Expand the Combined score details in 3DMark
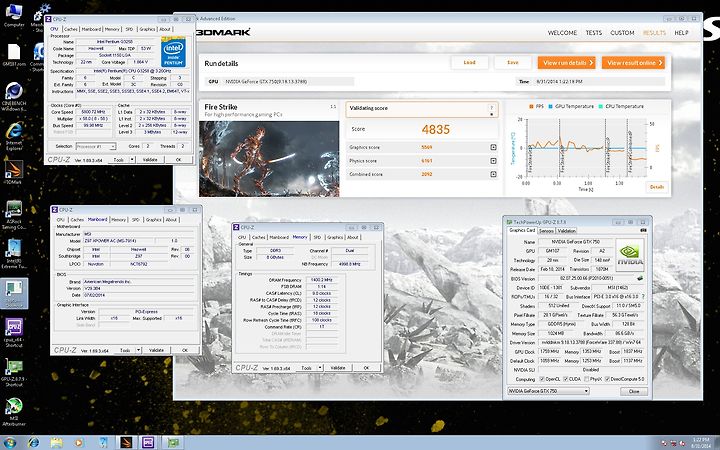This screenshot has height=450, width=720. tap(493, 174)
